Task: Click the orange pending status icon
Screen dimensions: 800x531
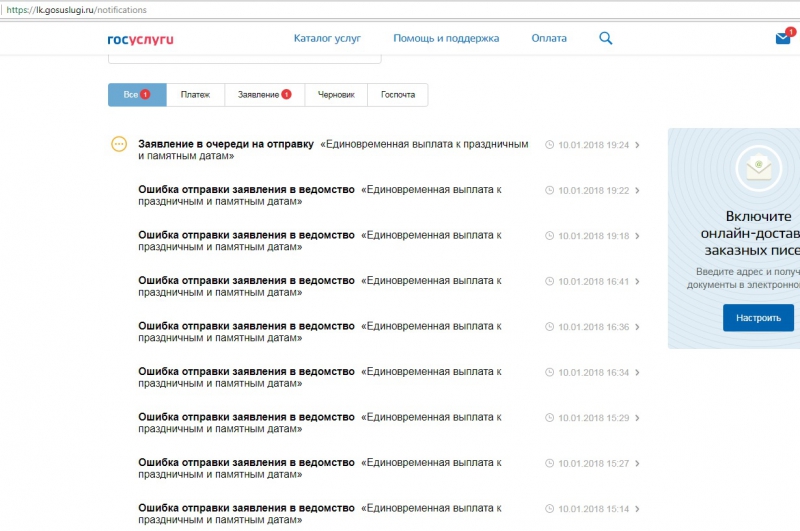Action: (x=119, y=144)
